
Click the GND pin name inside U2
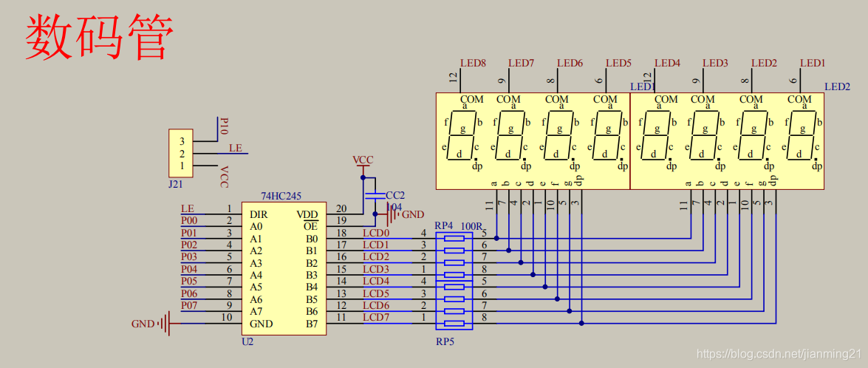click(x=262, y=324)
